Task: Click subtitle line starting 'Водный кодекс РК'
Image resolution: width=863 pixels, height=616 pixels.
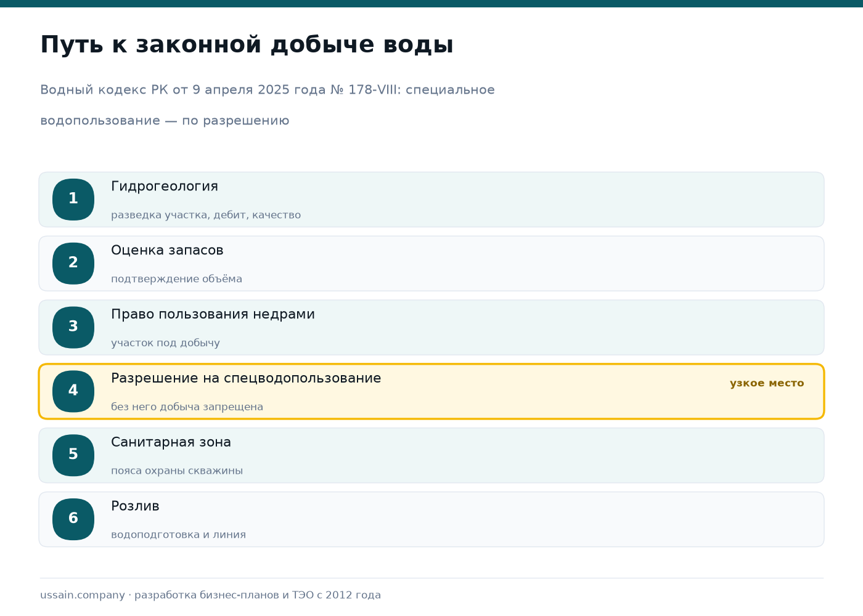Action: pos(268,90)
